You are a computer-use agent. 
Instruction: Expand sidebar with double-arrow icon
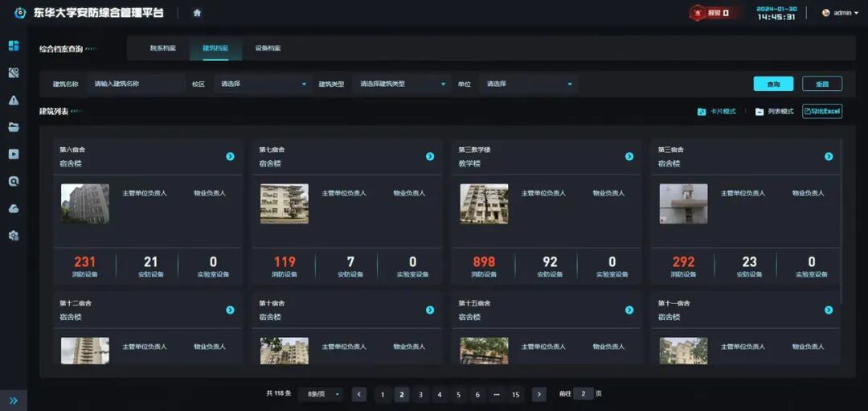click(14, 401)
